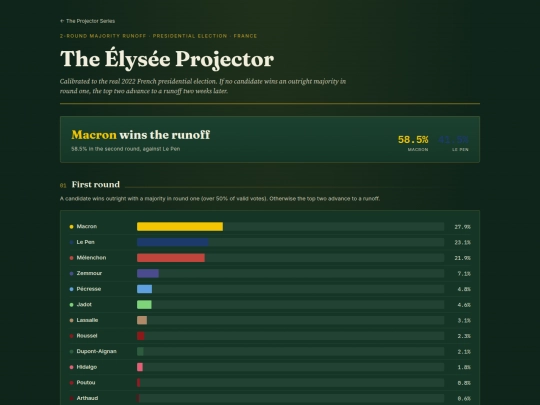Go back to The Projector Series
The width and height of the screenshot is (540, 405).
point(87,21)
